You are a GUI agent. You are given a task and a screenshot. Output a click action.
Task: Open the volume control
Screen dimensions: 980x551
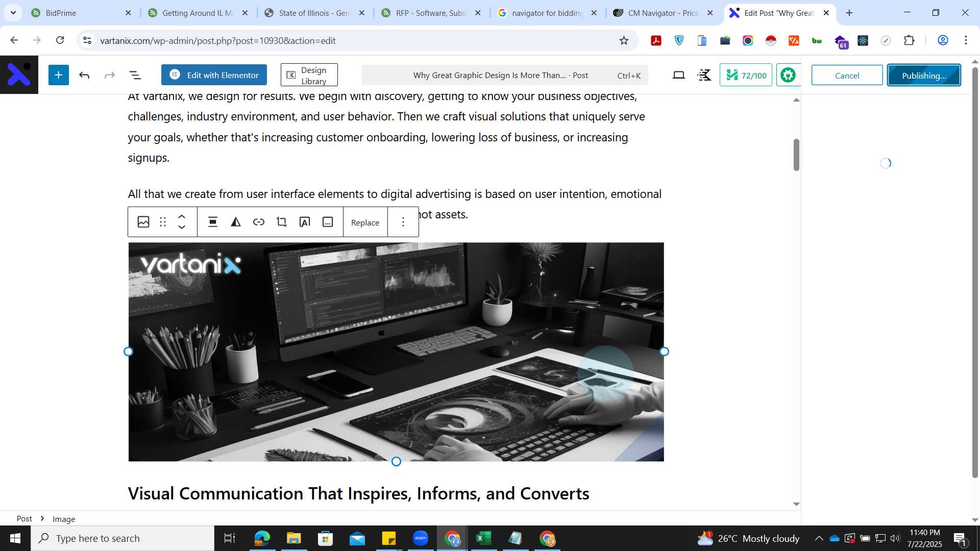(x=895, y=538)
